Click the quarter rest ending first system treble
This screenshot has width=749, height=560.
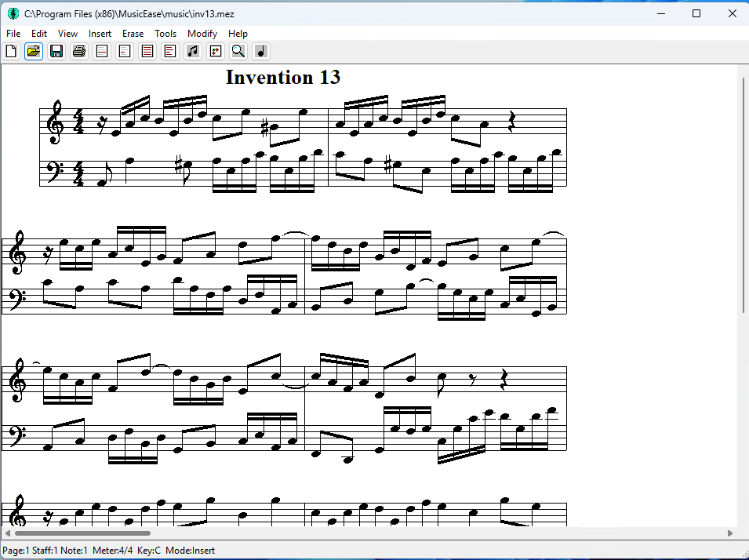[x=511, y=122]
